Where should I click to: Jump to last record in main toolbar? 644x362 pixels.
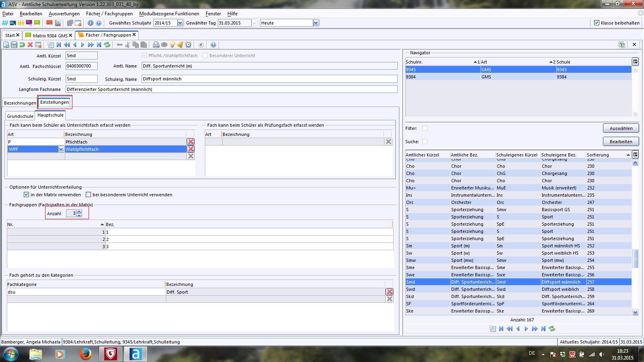(x=99, y=45)
